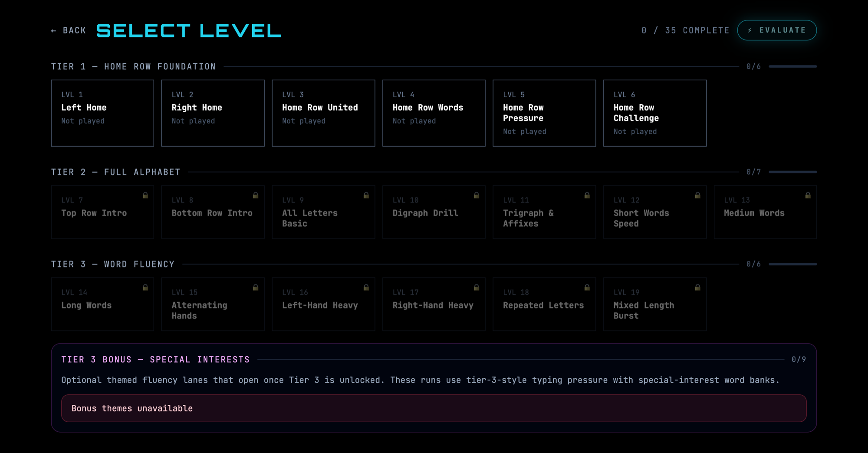
Task: Choose Level 6 Home Row Challenge
Action: (x=655, y=113)
